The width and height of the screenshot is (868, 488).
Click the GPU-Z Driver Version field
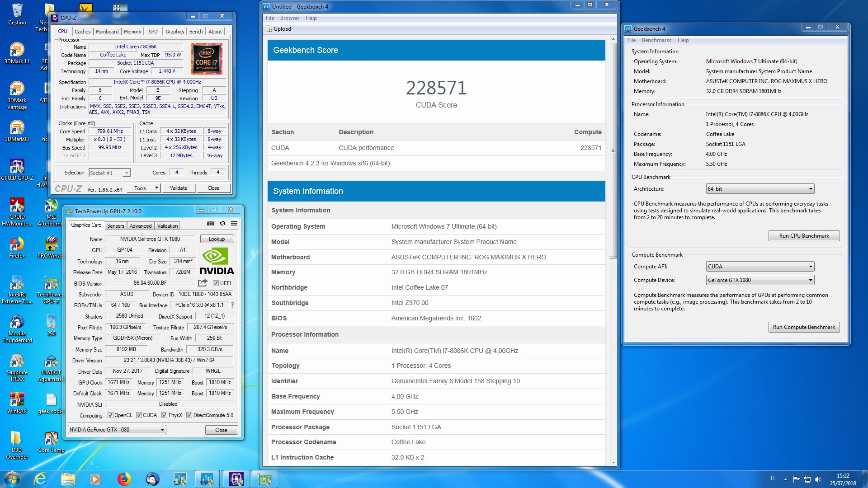[x=169, y=360]
